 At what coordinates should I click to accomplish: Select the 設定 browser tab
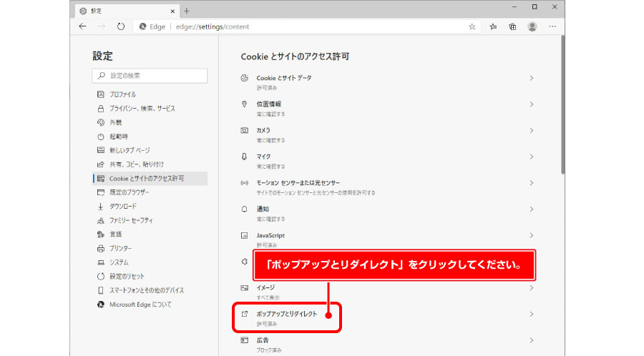127,11
